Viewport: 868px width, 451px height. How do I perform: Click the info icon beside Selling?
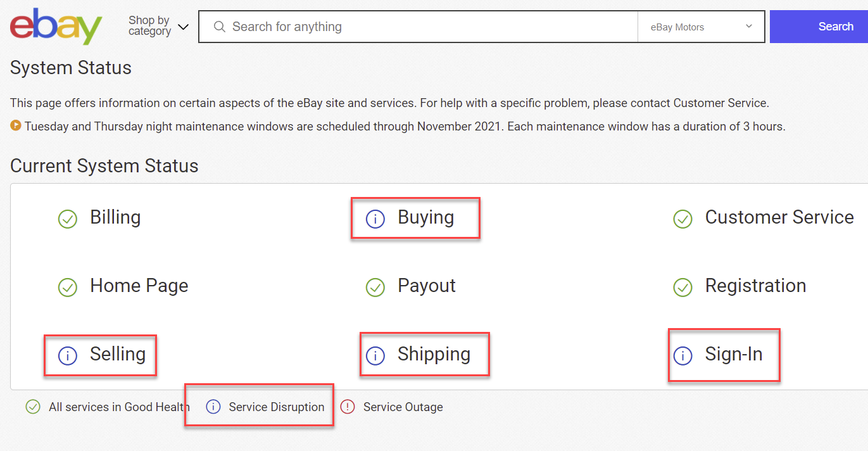coord(68,356)
